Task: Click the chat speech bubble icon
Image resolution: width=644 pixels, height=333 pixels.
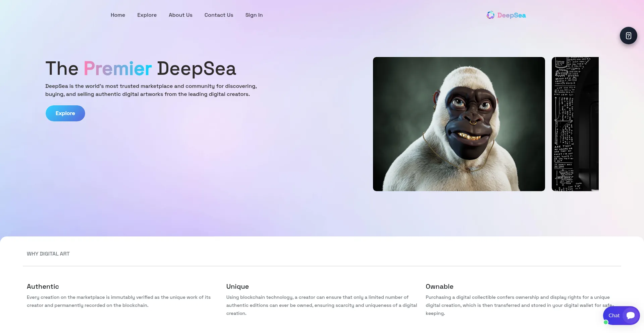Action: pyautogui.click(x=631, y=315)
